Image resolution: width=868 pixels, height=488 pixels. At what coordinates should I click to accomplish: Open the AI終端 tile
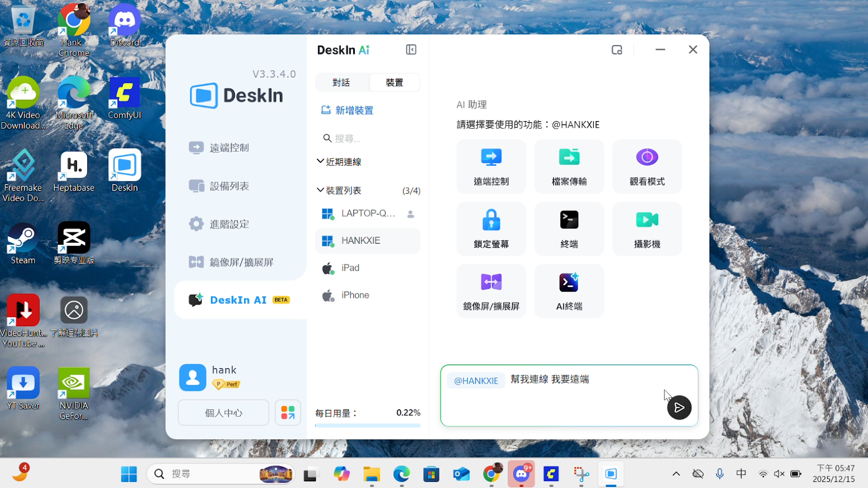coord(569,291)
